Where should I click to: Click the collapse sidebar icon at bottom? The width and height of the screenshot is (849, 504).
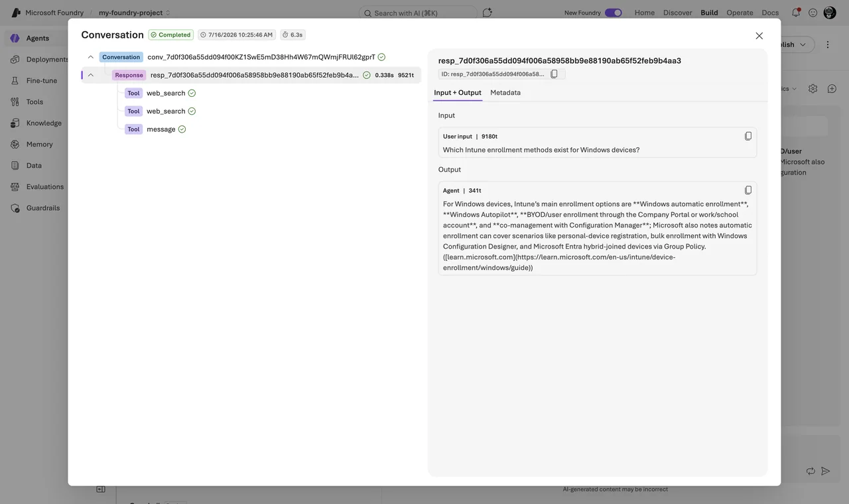(x=101, y=489)
